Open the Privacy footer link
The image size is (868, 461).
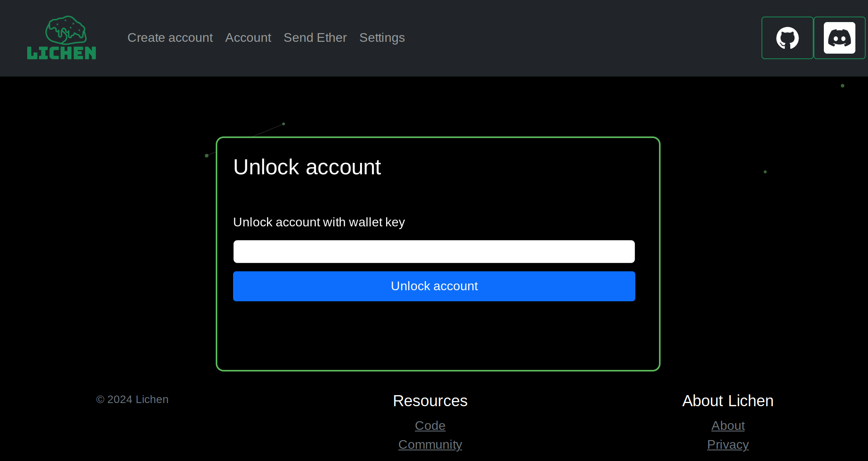(728, 444)
